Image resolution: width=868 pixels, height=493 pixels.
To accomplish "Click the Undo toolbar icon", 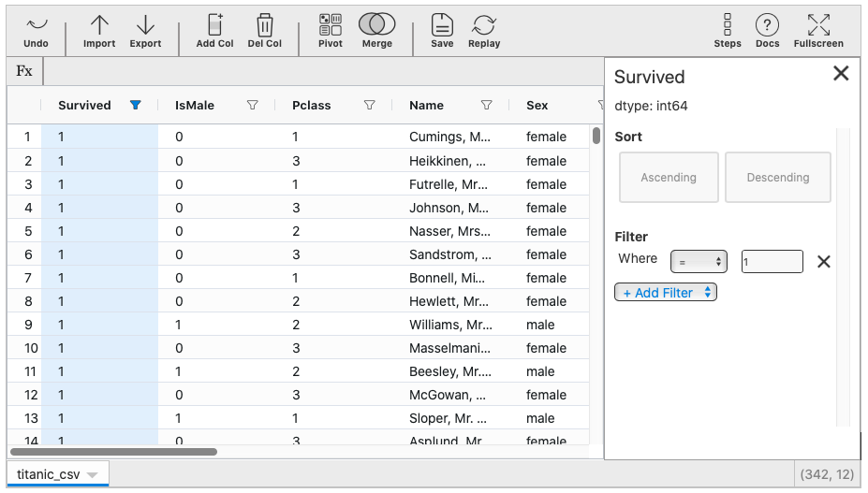I will tap(36, 31).
